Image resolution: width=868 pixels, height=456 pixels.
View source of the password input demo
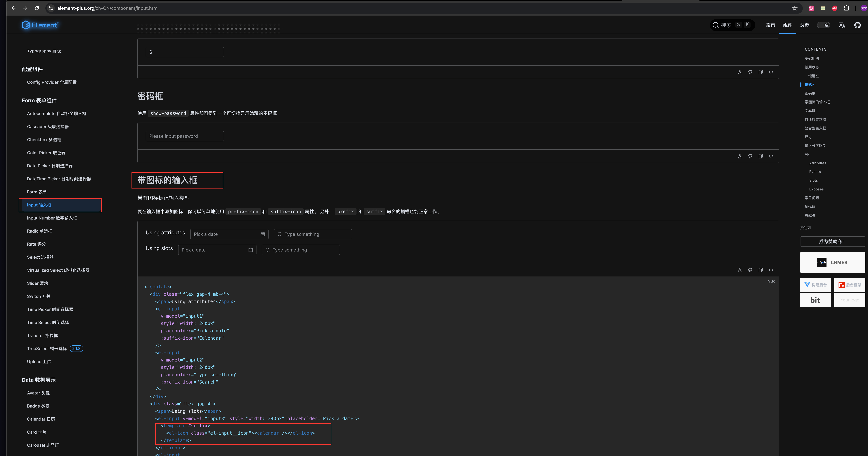pyautogui.click(x=771, y=156)
